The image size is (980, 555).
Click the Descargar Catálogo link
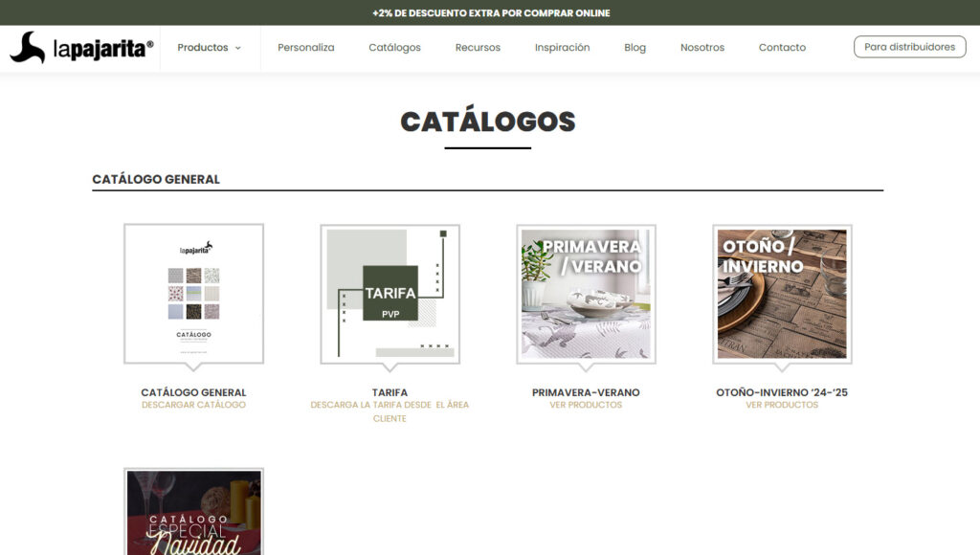click(x=193, y=405)
